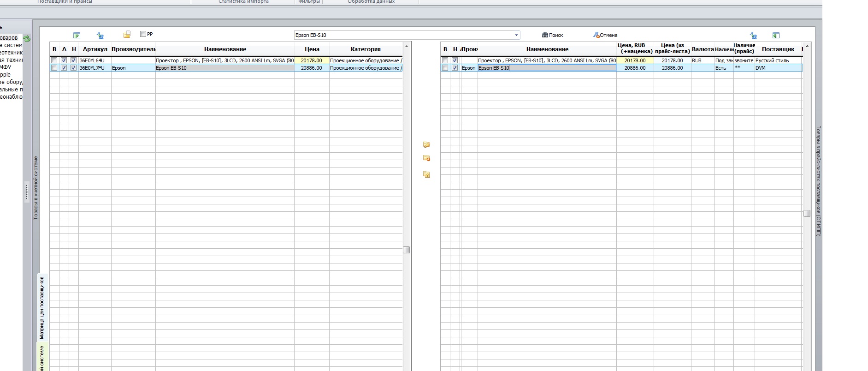Click the left table vertical scrollbar thumb
This screenshot has height=371, width=868.
(407, 250)
